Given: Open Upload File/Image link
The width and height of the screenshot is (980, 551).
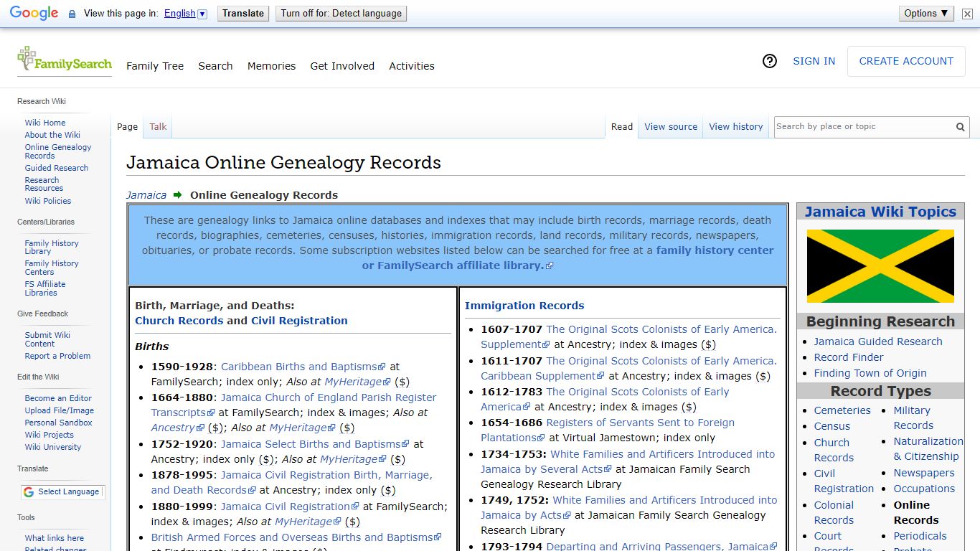Looking at the screenshot, I should coord(60,410).
